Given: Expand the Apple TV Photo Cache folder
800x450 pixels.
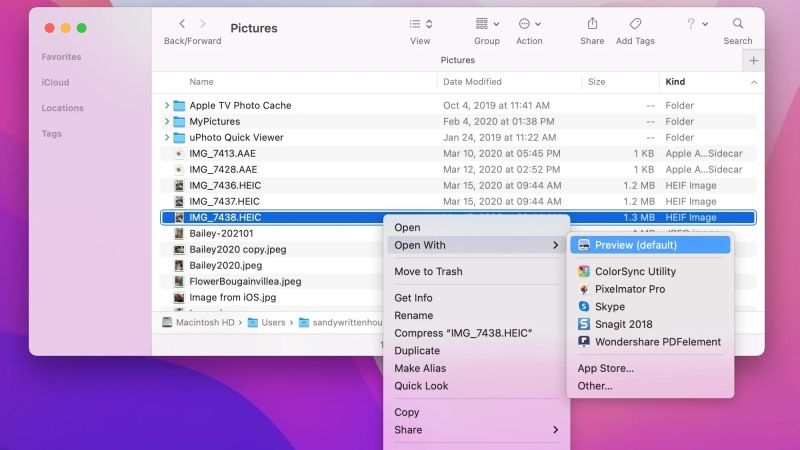Looking at the screenshot, I should pos(166,106).
